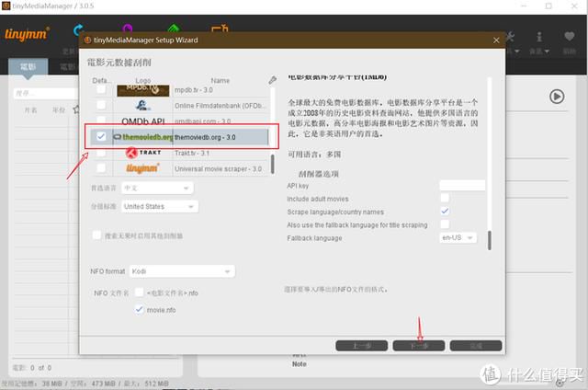
Task: Click the scraper list vertical scrollbar
Action: tap(273, 164)
